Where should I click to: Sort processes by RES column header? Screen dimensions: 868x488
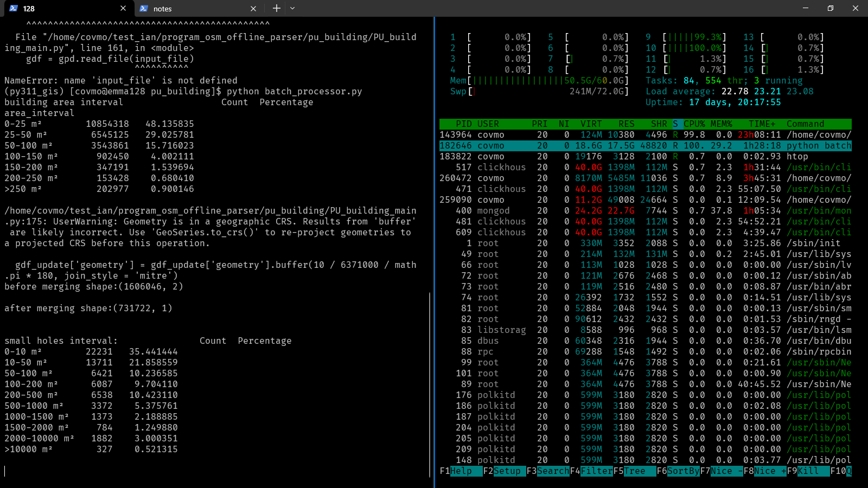(627, 124)
